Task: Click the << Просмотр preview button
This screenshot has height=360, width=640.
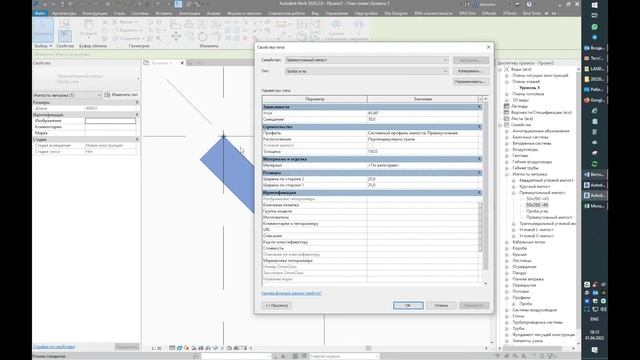Action: tap(277, 305)
